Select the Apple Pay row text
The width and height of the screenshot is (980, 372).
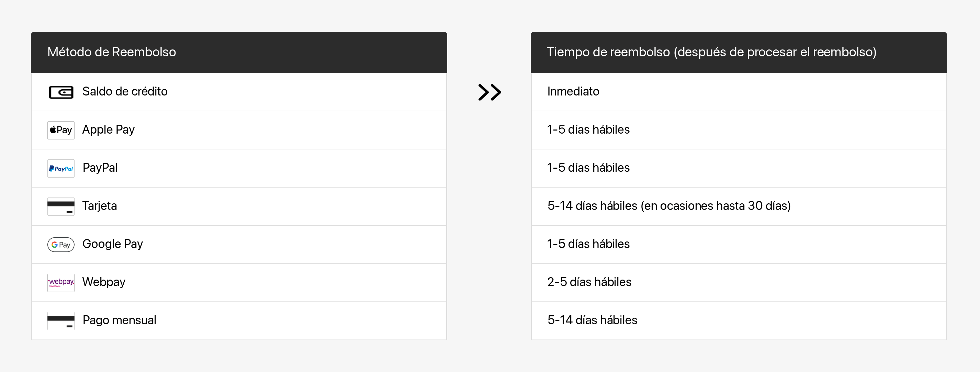[x=109, y=130]
